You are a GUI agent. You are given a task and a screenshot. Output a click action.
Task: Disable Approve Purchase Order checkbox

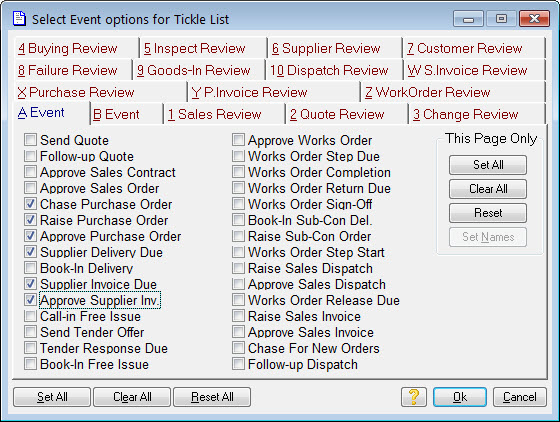(30, 236)
